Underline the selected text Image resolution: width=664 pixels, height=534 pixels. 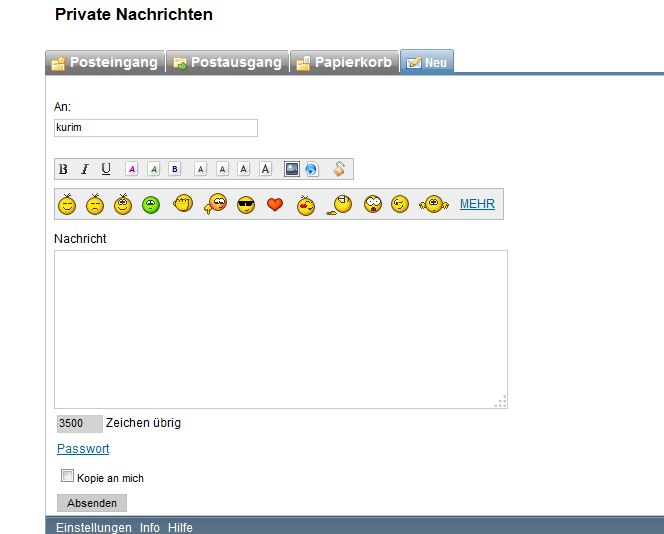coord(106,169)
